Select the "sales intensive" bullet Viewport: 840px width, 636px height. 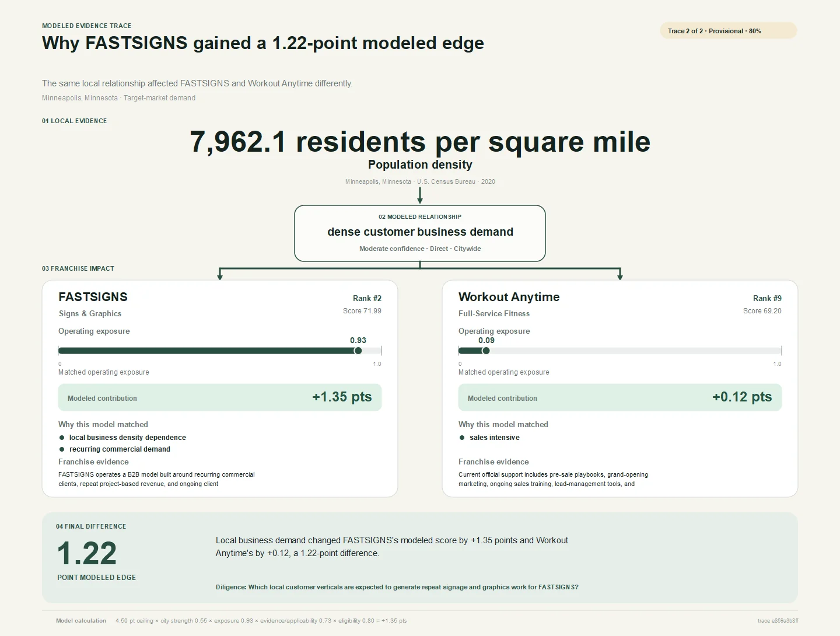(495, 438)
